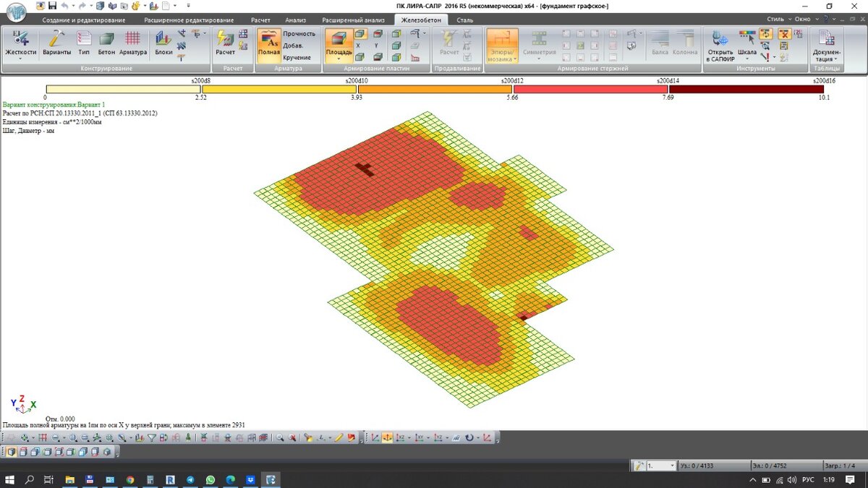This screenshot has height=488, width=868.
Task: Click the Площадь plate reinforcement button
Action: coord(339,42)
